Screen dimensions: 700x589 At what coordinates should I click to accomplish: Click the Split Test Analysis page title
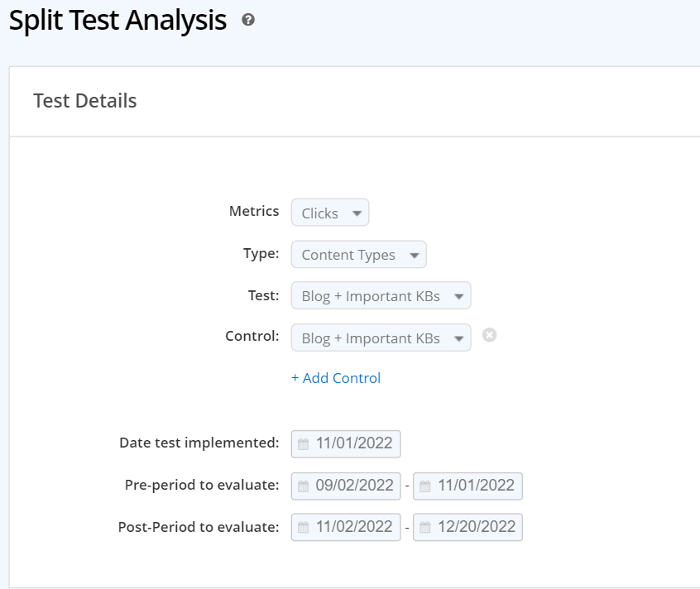(117, 21)
